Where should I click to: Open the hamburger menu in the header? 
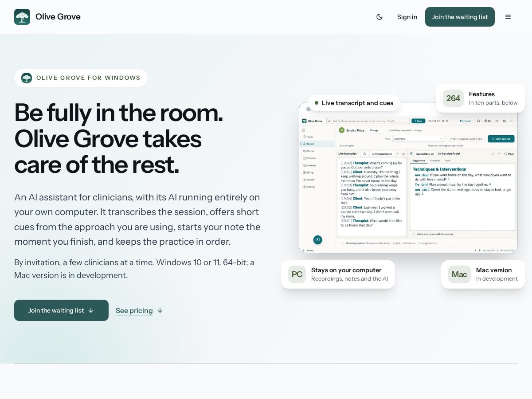point(508,17)
